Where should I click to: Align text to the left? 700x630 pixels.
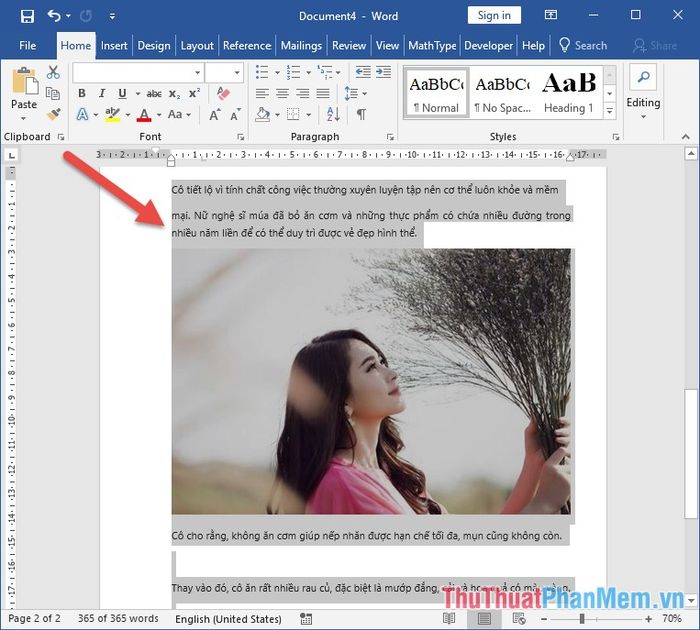[x=262, y=93]
